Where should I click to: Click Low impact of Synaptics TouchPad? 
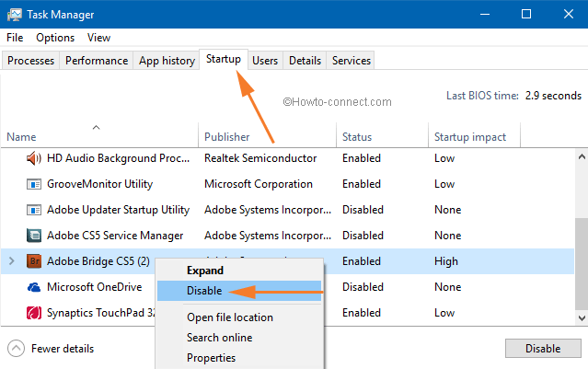[444, 313]
